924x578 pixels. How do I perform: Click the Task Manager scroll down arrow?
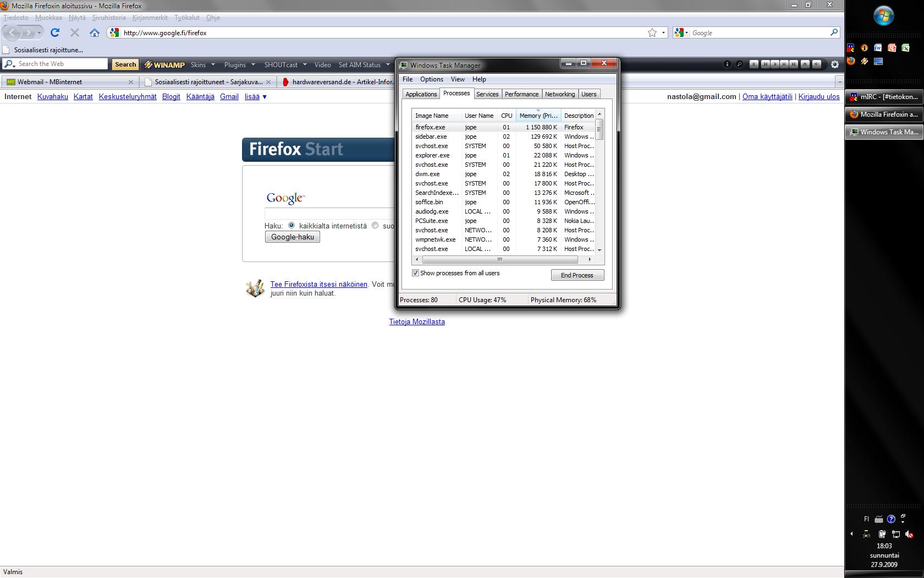pyautogui.click(x=599, y=250)
